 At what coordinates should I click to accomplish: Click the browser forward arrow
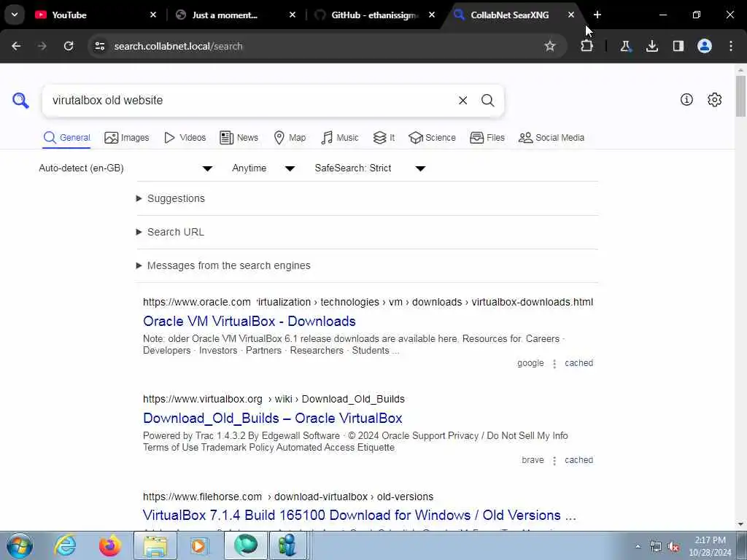[x=42, y=46]
